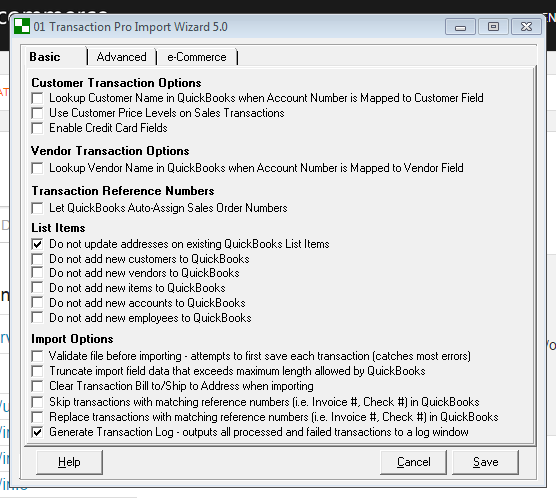
Task: Minimize the Import Wizard window
Action: [460, 27]
